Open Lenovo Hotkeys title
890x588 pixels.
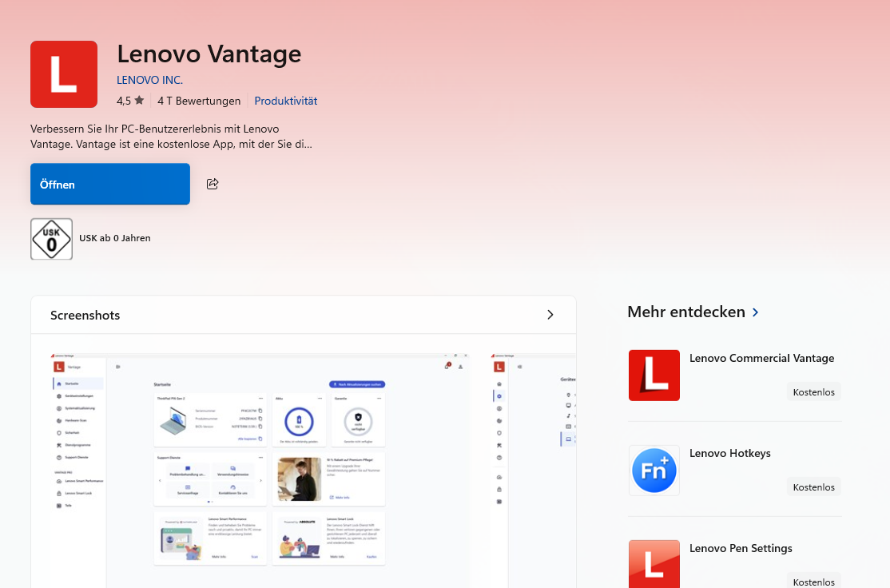[730, 454]
